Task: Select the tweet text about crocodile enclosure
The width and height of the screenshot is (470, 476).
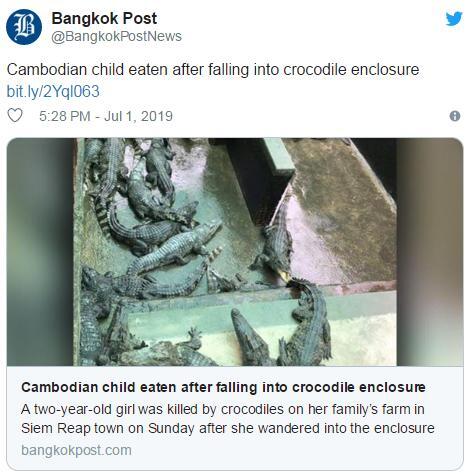Action: point(213,70)
